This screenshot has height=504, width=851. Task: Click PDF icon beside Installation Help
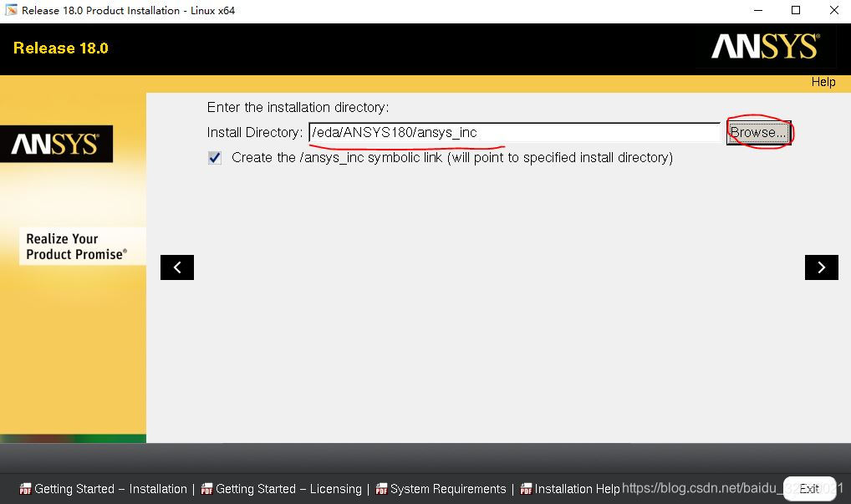tap(526, 489)
